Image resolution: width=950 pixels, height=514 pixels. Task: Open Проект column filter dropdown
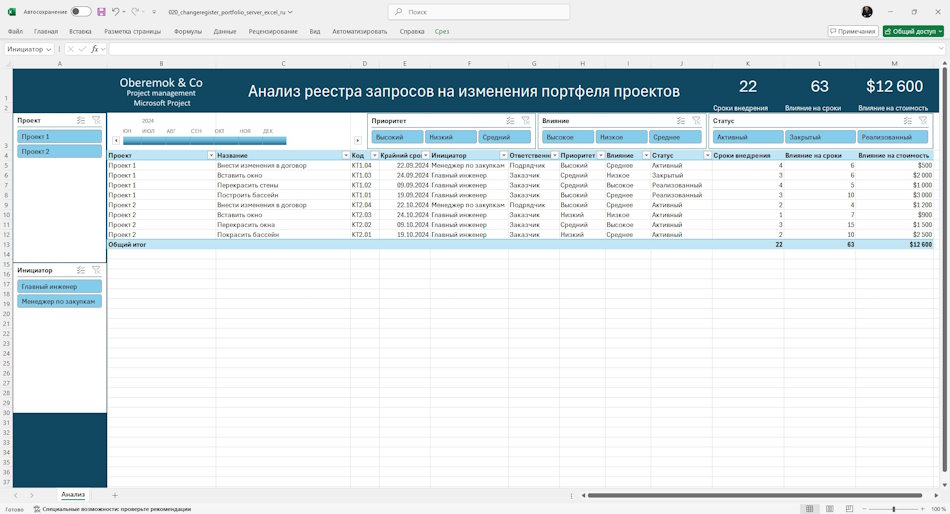tap(211, 156)
